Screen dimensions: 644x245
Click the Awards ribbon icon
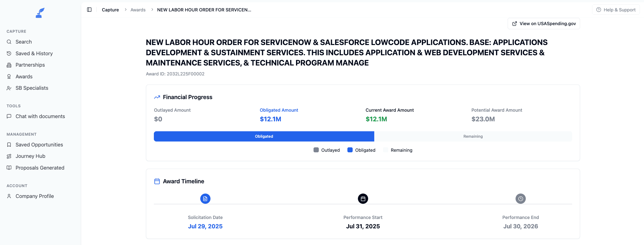[9, 77]
